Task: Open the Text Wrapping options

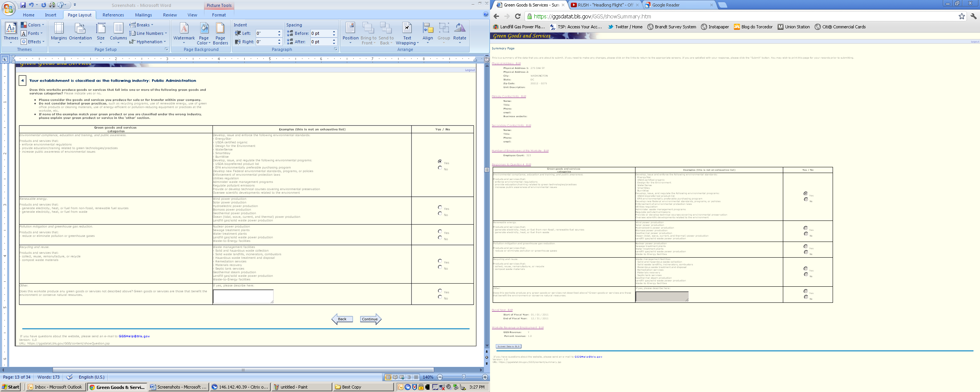Action: point(407,33)
